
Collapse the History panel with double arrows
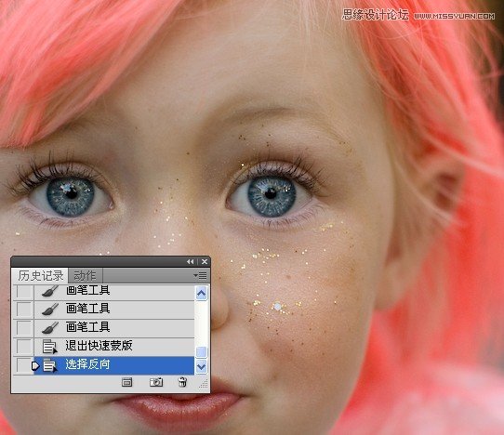[x=191, y=262]
